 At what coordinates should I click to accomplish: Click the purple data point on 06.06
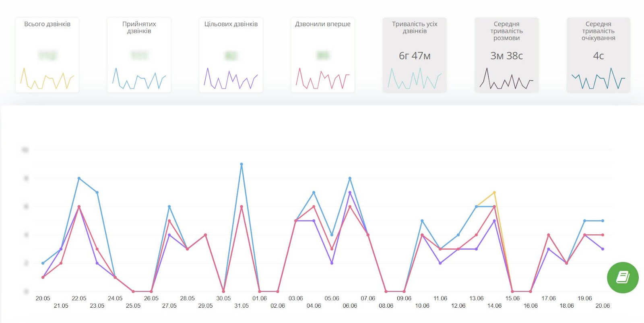[350, 193]
